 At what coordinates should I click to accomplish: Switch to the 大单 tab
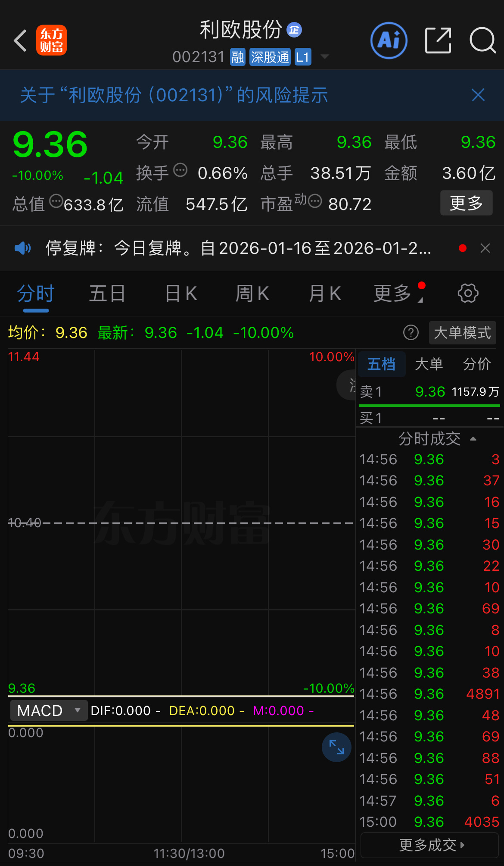tap(429, 364)
